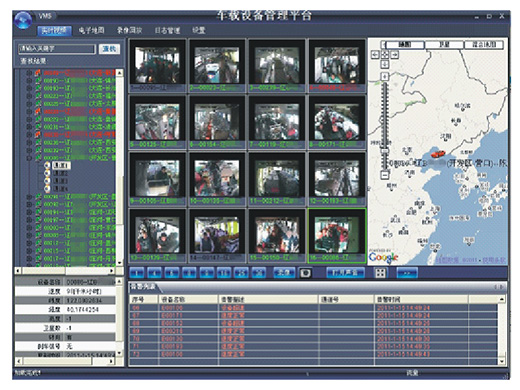Click the VMS globe logo icon
The width and height of the screenshot is (520, 390).
pos(23,20)
